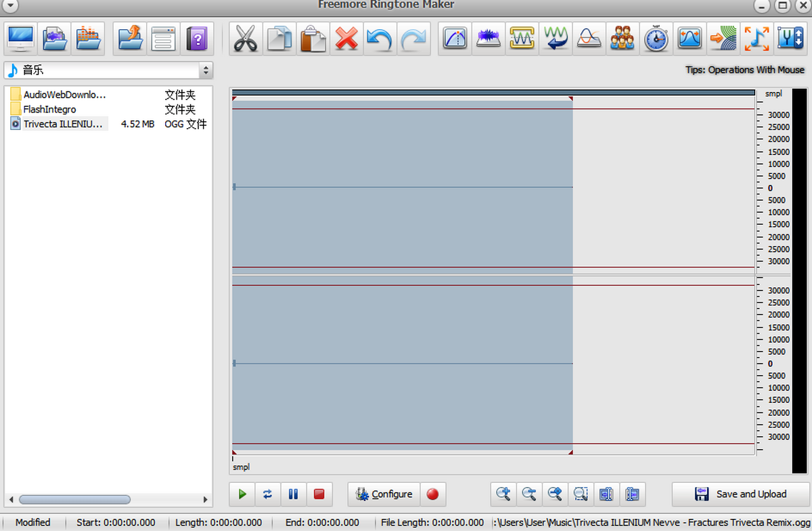Click the folder with film strip icon
Viewport: 812px width, 531px height.
55,38
